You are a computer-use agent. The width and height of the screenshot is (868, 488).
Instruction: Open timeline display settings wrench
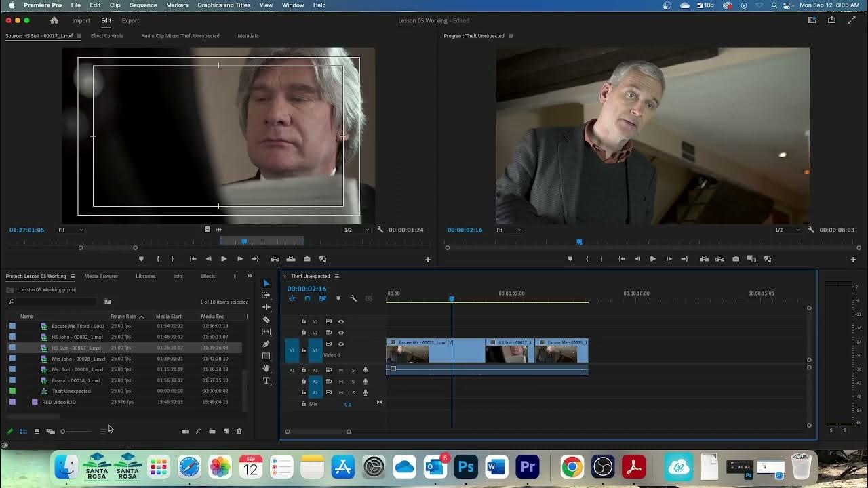353,298
